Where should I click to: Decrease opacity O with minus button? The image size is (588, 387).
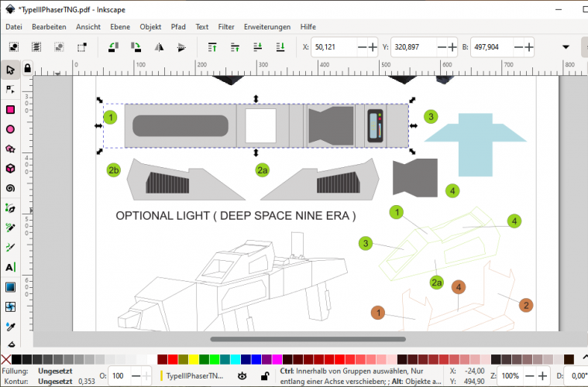pyautogui.click(x=136, y=375)
